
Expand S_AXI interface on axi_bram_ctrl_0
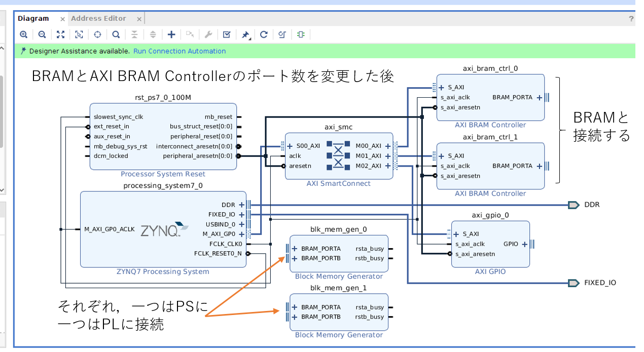(x=442, y=87)
